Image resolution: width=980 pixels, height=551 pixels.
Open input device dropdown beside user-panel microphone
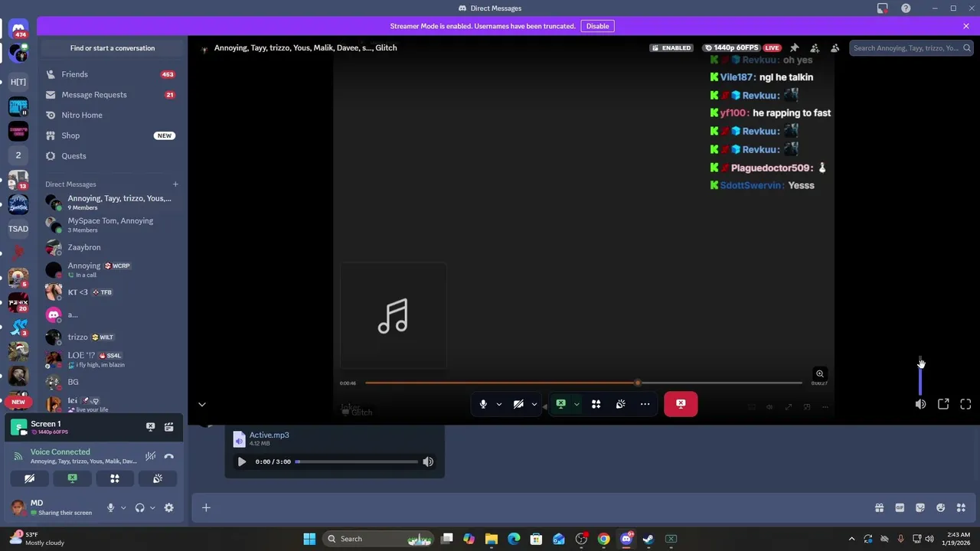123,507
